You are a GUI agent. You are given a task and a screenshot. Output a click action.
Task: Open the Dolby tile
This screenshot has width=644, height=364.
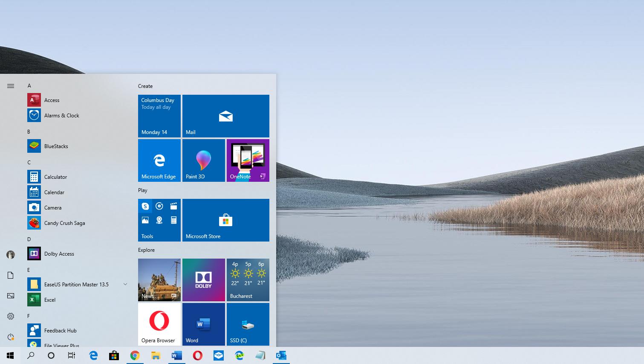point(204,280)
